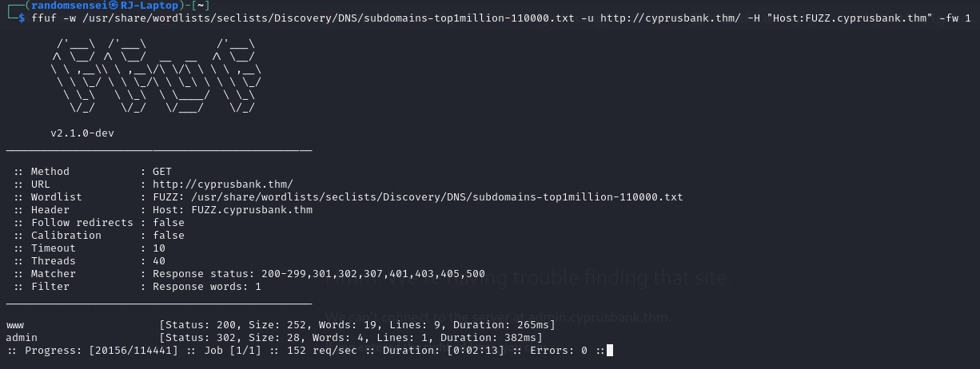Click the Calibration false value
The width and height of the screenshot is (980, 369).
pyautogui.click(x=168, y=235)
